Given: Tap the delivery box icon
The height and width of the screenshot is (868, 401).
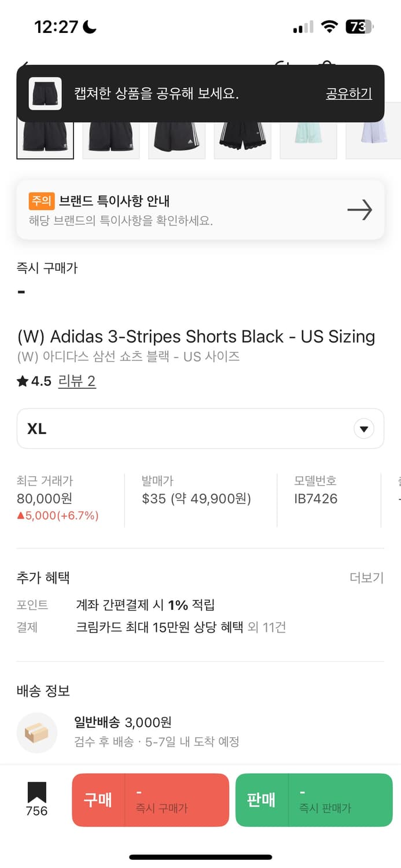Looking at the screenshot, I should coord(37,733).
